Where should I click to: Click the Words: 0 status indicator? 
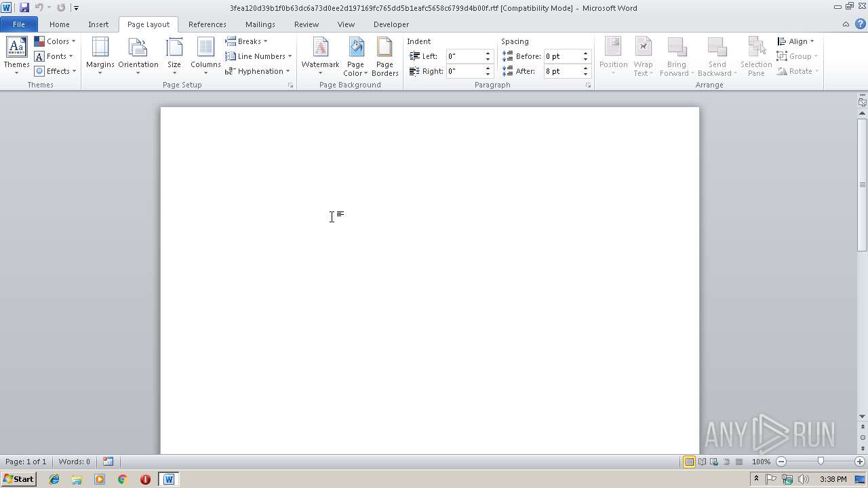tap(74, 462)
